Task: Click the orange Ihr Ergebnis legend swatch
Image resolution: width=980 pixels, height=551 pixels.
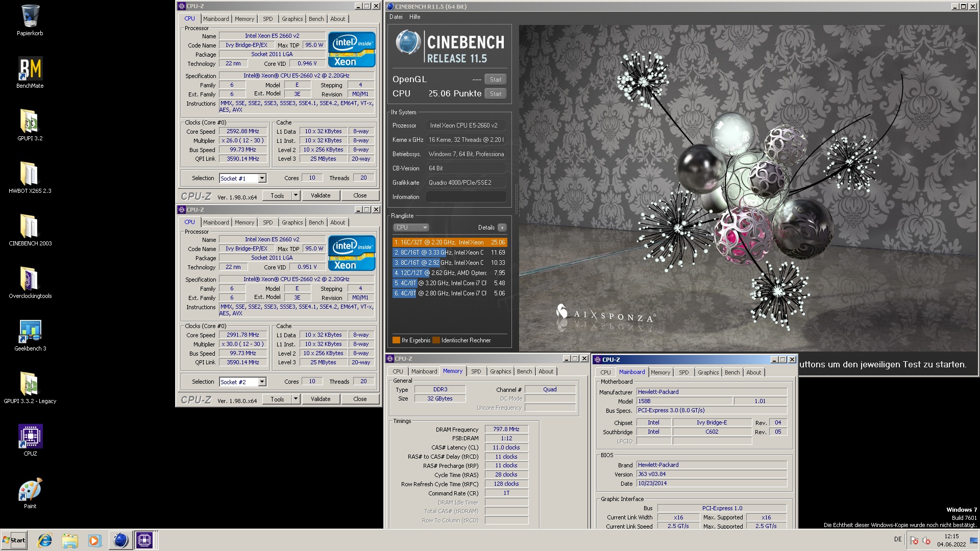Action: click(396, 340)
